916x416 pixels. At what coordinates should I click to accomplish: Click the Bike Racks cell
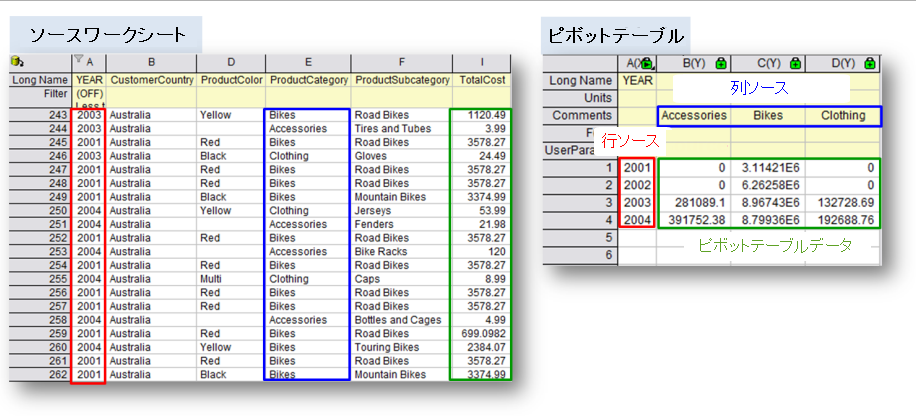401,252
